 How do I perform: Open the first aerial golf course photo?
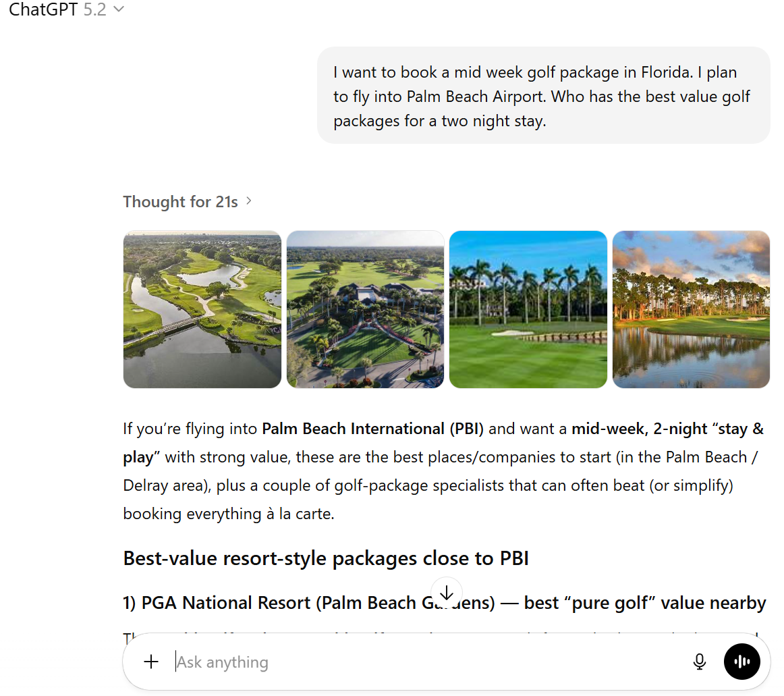point(202,309)
